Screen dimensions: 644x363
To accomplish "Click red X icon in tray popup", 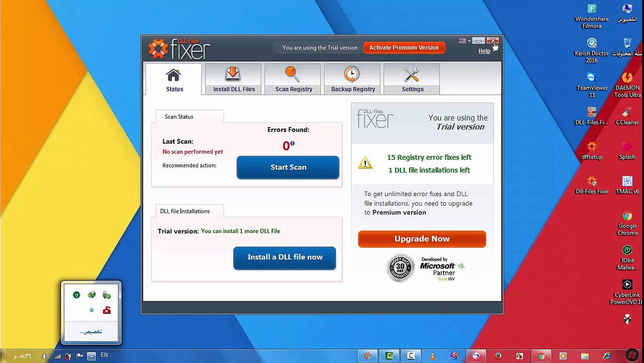I will 106,311.
